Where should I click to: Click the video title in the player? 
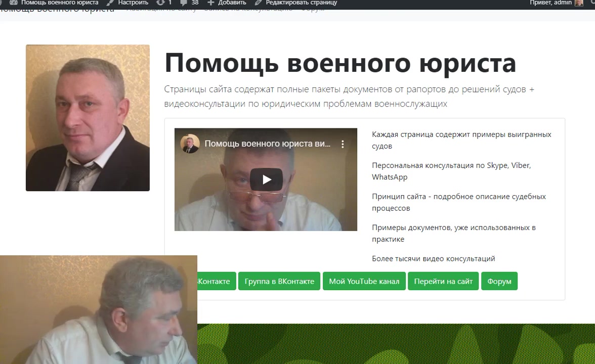[x=267, y=144]
